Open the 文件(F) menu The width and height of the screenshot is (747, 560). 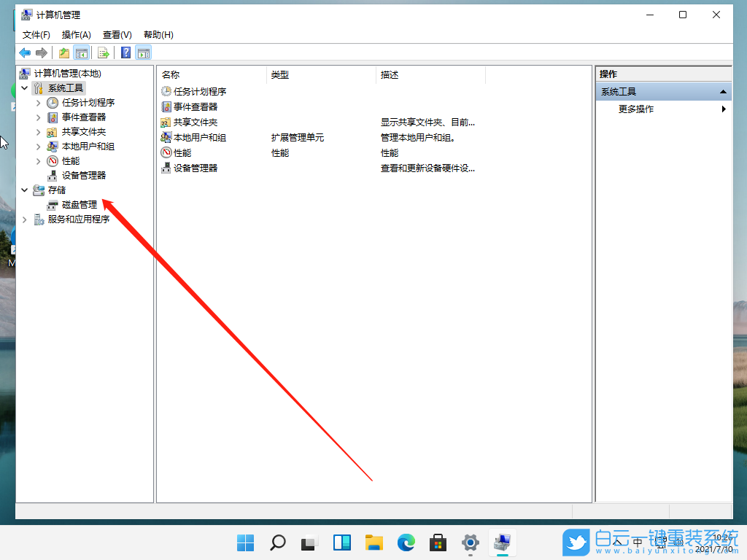click(36, 34)
